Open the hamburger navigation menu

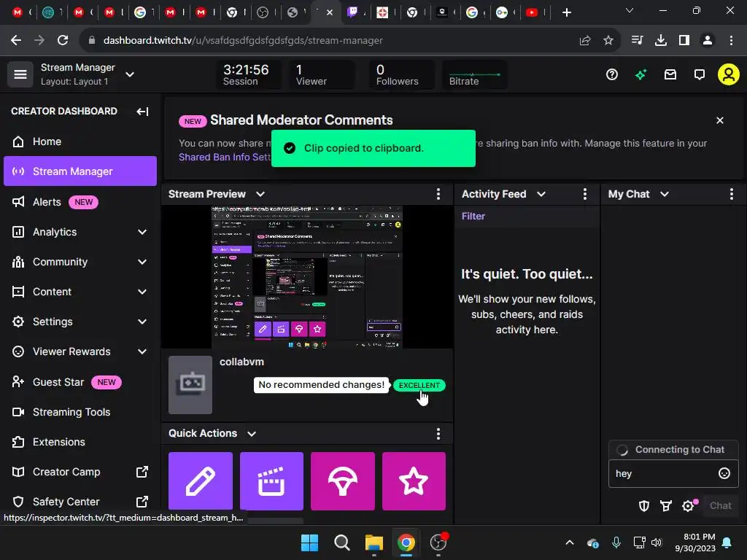point(20,74)
